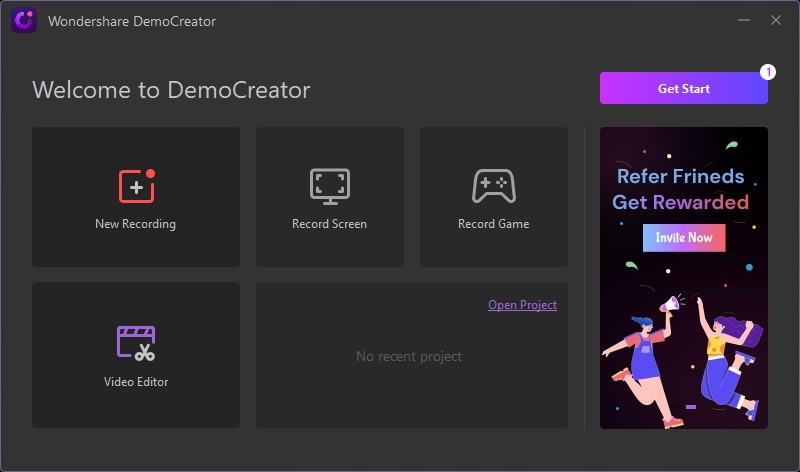This screenshot has height=472, width=800.
Task: Click the notification badge showing 1
Action: tap(768, 72)
